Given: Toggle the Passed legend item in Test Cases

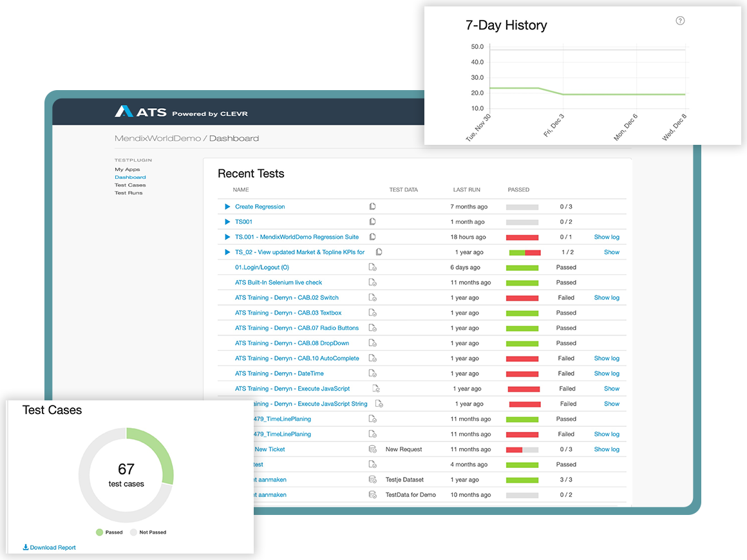Looking at the screenshot, I should pos(109,532).
